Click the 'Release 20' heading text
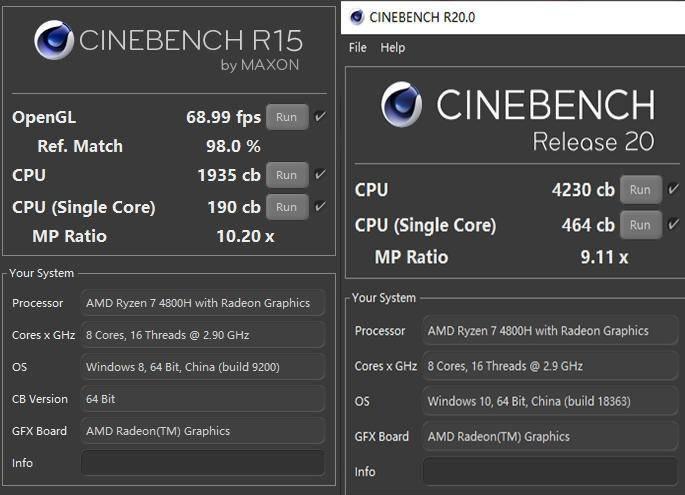The image size is (685, 495). (593, 142)
